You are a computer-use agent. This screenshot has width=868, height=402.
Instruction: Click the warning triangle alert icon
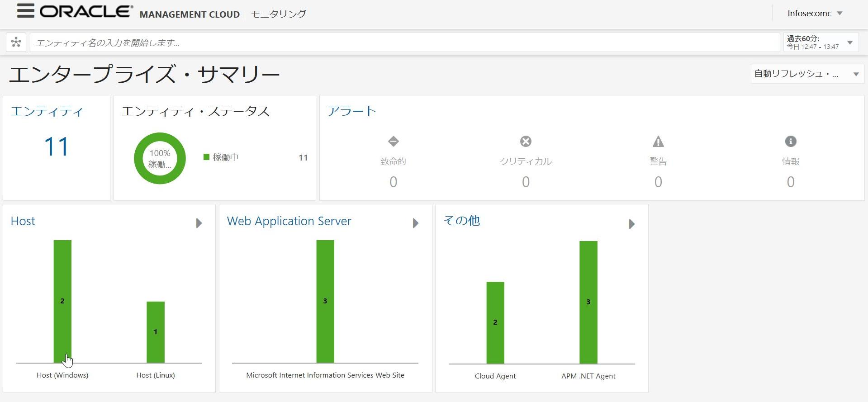tap(658, 142)
